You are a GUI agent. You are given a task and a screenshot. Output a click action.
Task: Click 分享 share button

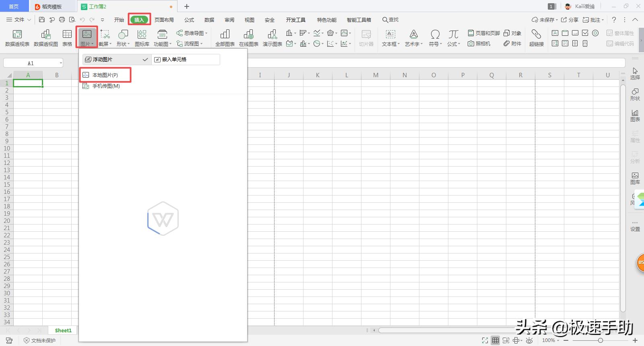click(570, 20)
